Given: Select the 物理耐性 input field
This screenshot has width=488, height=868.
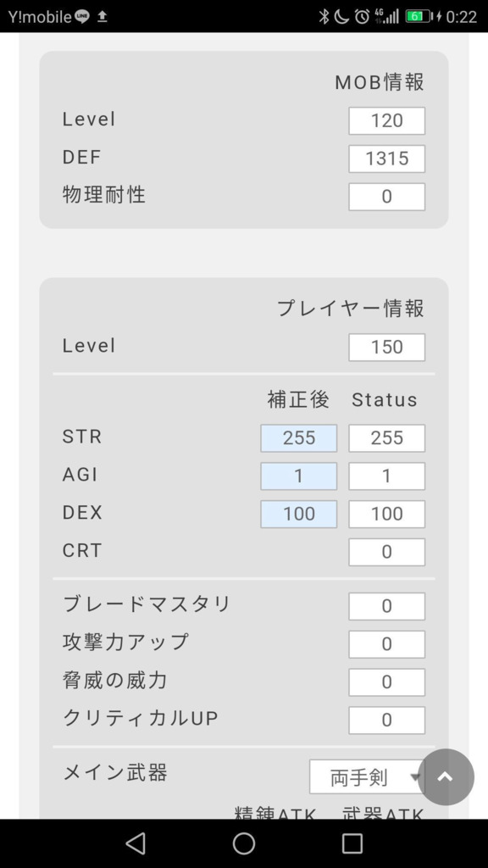Looking at the screenshot, I should coord(386,197).
